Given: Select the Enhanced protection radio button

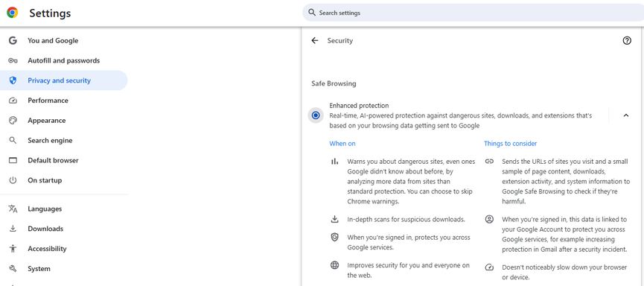Looking at the screenshot, I should tap(316, 115).
